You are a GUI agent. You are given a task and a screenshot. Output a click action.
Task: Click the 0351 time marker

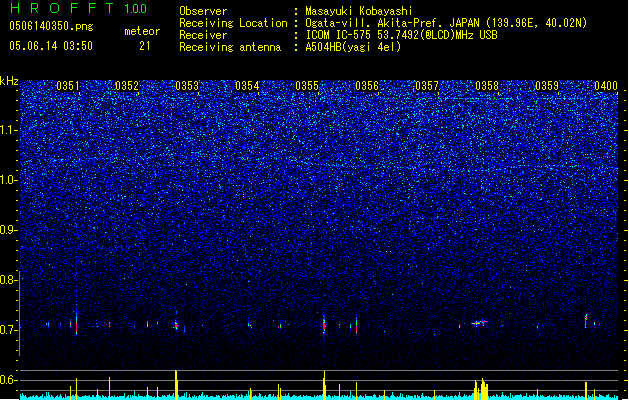(68, 86)
